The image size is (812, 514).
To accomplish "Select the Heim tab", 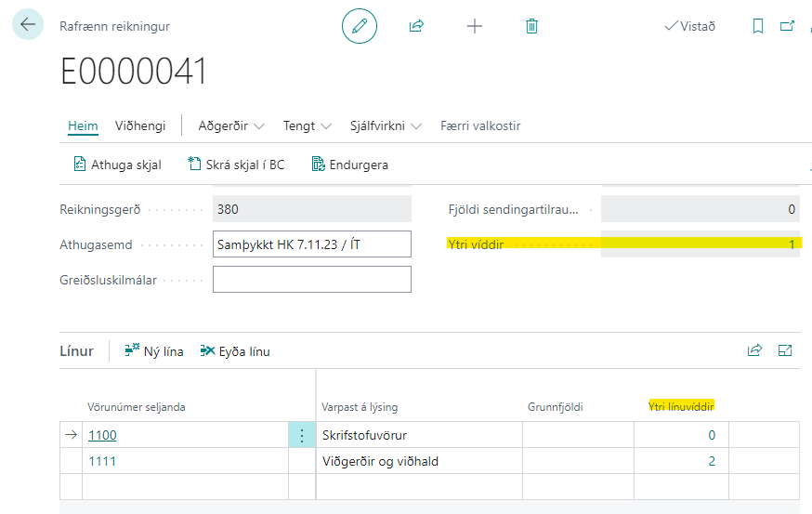I will click(x=83, y=125).
